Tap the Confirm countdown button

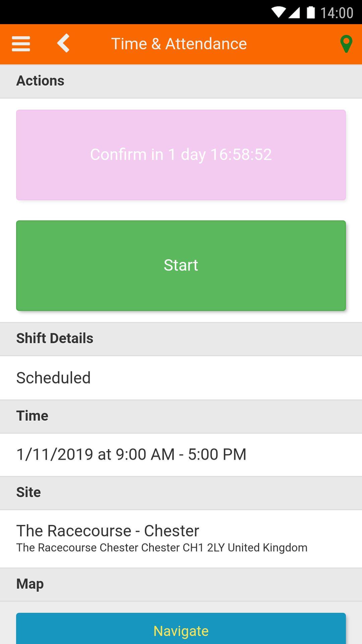(181, 155)
